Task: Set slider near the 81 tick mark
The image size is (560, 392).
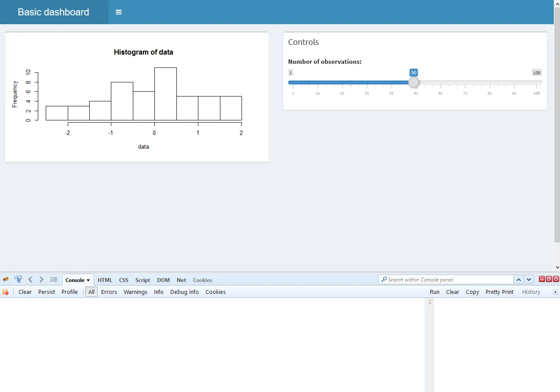Action: click(x=490, y=82)
